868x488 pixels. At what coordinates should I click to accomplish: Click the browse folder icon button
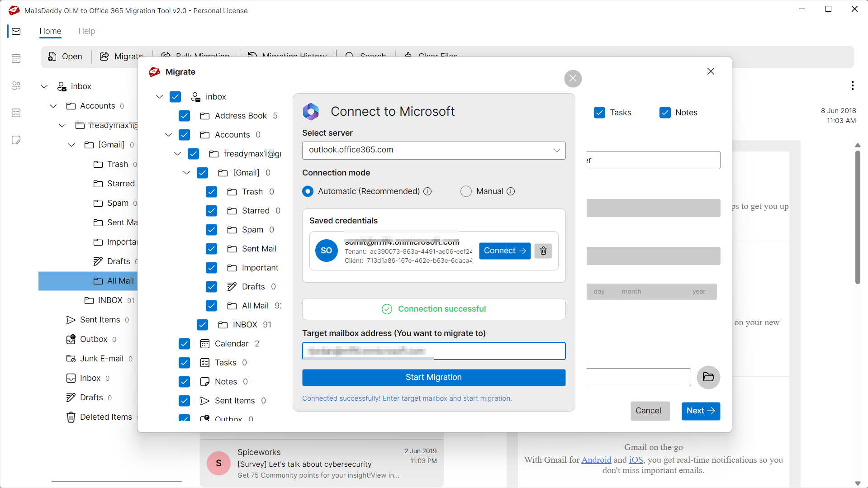pyautogui.click(x=708, y=377)
